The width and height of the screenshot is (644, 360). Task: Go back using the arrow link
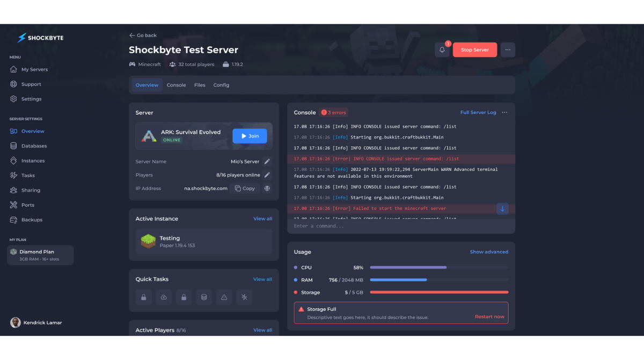pos(143,35)
